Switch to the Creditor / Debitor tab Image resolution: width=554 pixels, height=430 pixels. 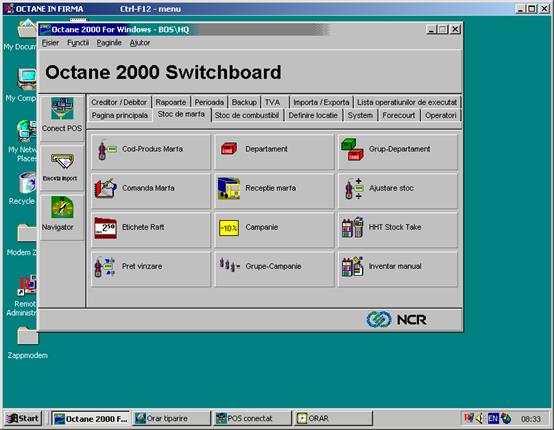119,102
